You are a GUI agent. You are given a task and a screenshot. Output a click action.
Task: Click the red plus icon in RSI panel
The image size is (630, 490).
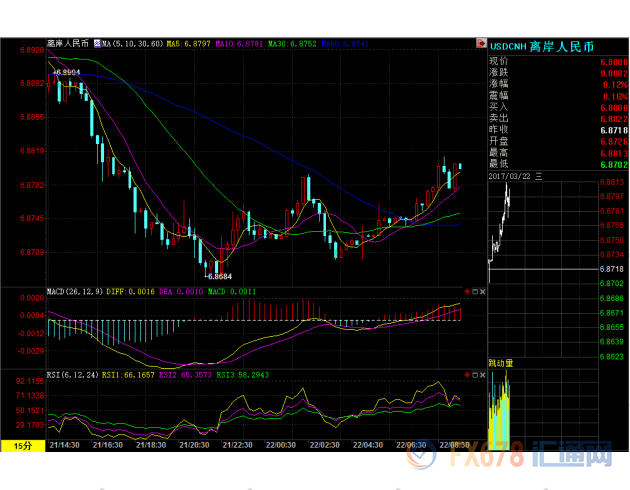tap(467, 375)
